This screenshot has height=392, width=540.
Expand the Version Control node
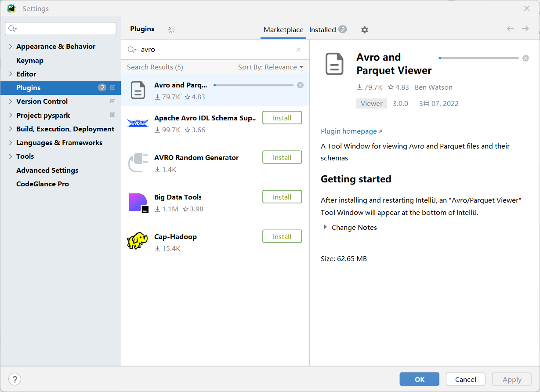tap(11, 101)
